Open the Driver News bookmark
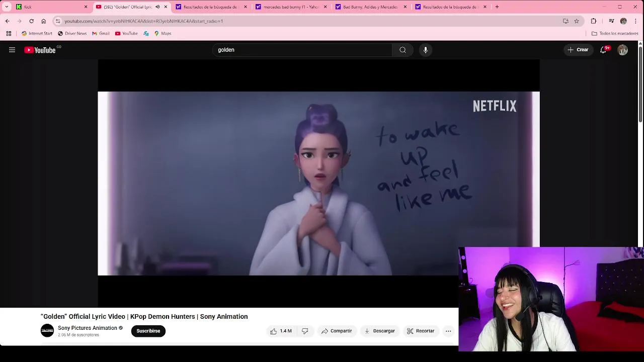 (x=72, y=34)
